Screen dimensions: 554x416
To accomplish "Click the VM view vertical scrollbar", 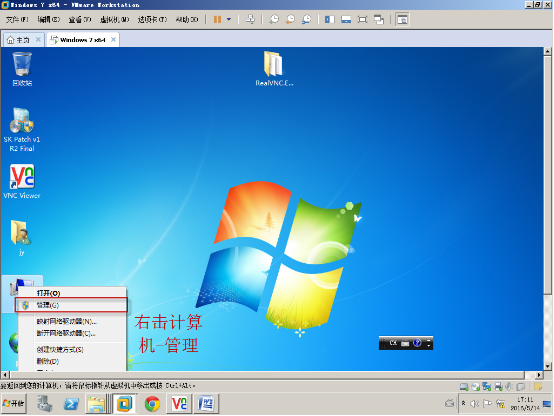I will click(547, 209).
